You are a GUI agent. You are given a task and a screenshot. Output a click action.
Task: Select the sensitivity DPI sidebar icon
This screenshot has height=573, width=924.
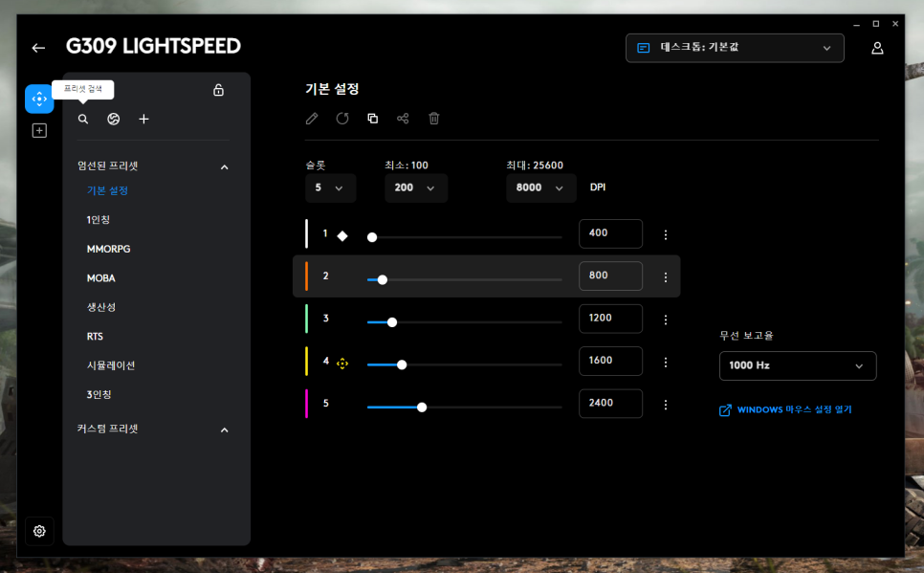tap(39, 99)
